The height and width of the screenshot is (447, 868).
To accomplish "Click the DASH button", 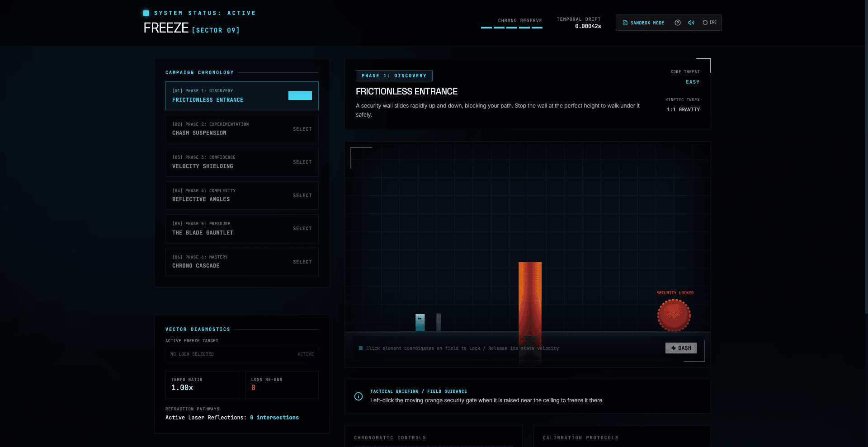I will 681,348.
